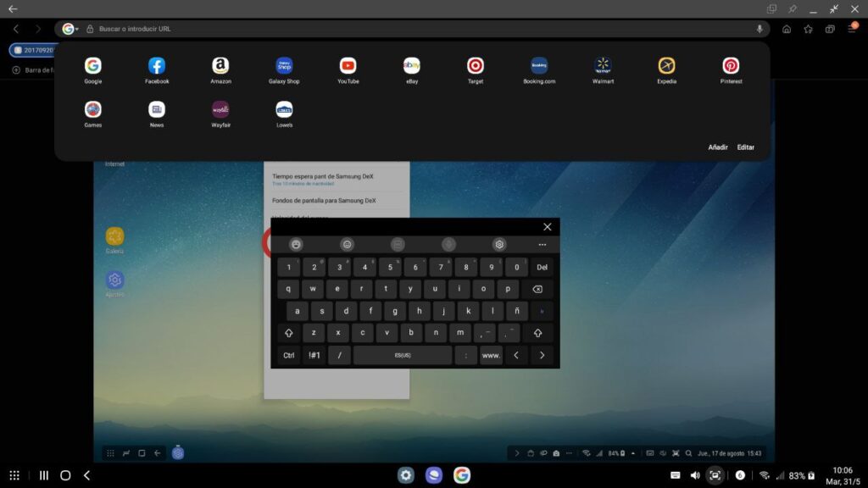Open the language selector on the ES(US) spacebar
Image resolution: width=868 pixels, height=488 pixels.
point(401,355)
